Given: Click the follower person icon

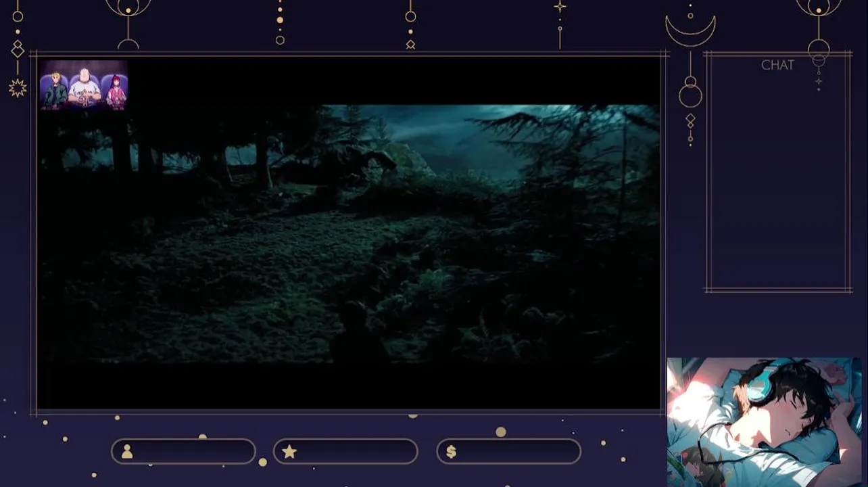Looking at the screenshot, I should pyautogui.click(x=127, y=453).
